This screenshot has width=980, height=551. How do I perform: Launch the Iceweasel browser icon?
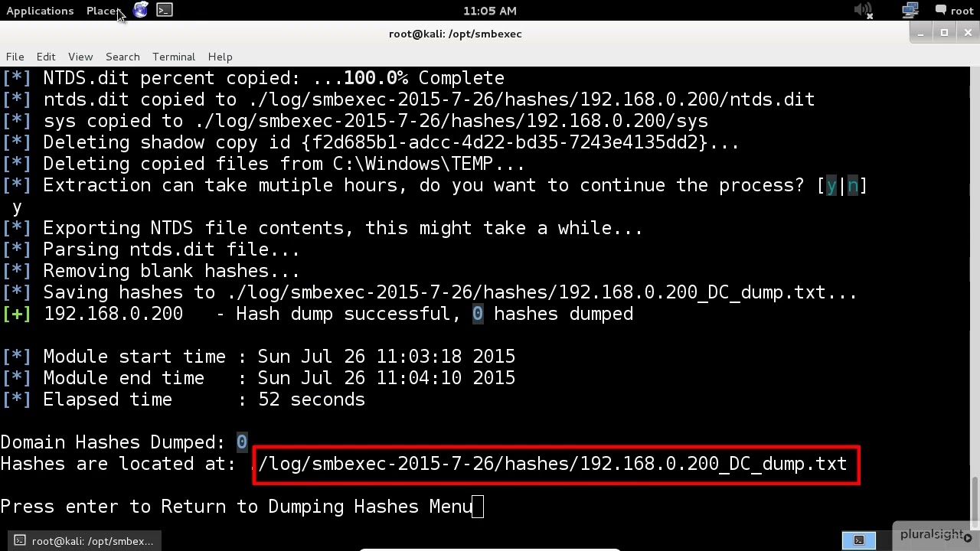141,10
